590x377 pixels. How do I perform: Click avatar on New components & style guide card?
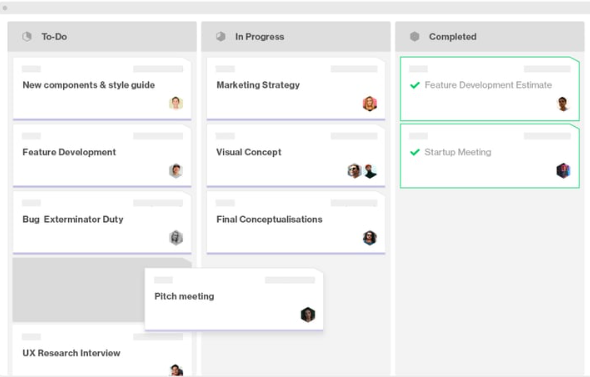tap(176, 103)
